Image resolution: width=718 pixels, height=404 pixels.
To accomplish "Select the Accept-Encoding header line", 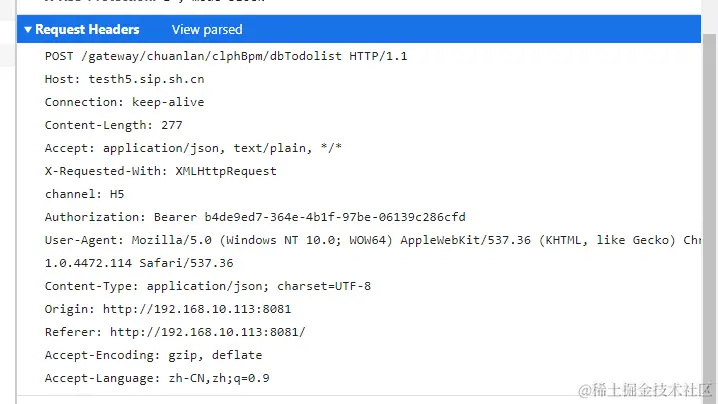I will click(153, 355).
